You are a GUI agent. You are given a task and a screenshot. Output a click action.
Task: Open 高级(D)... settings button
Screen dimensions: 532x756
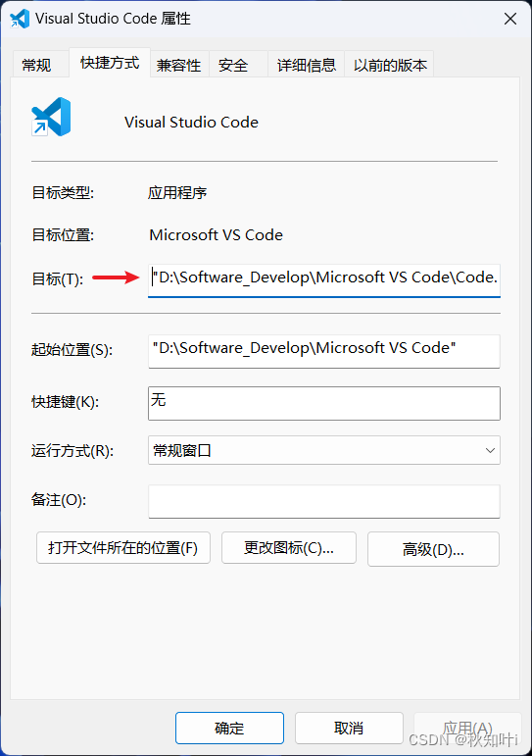[x=434, y=549]
